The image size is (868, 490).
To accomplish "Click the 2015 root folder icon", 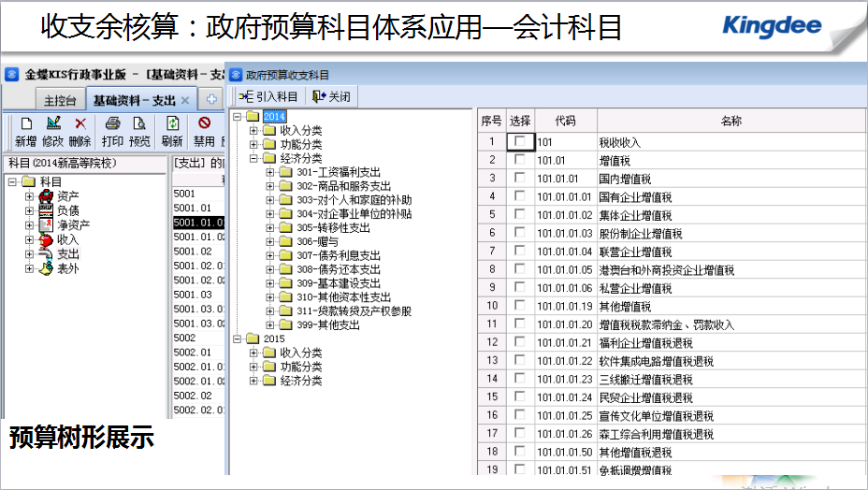I will (x=253, y=339).
